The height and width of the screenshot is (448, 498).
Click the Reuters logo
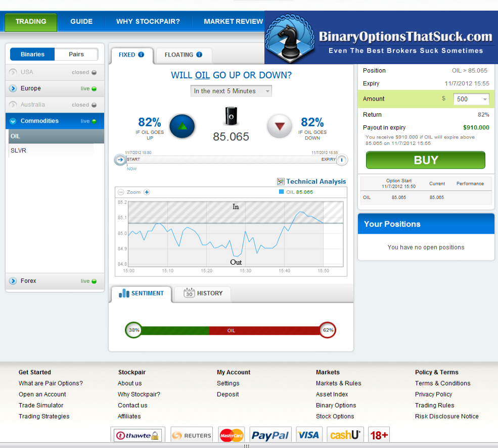point(192,435)
